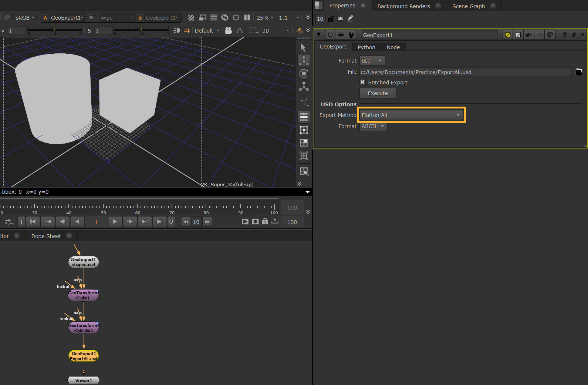Open the wipe mode dropdown
Viewport: 588px width, 385px height.
(x=116, y=17)
